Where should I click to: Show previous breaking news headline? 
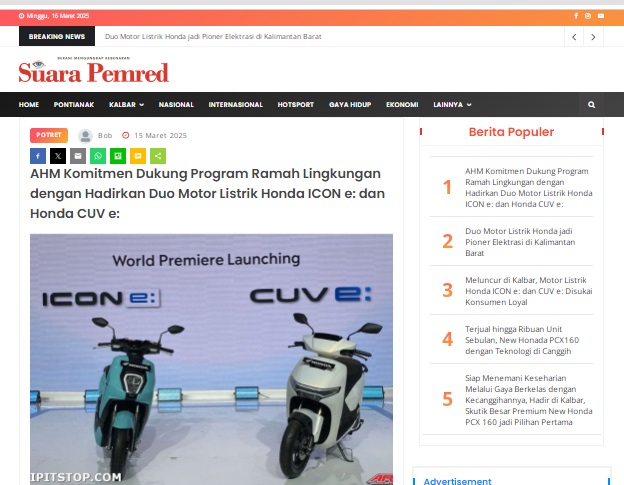[574, 37]
